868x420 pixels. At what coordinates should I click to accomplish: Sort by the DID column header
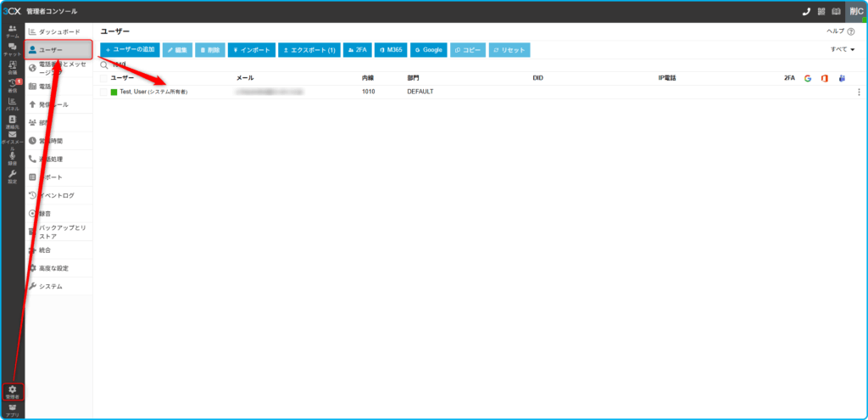pyautogui.click(x=537, y=78)
